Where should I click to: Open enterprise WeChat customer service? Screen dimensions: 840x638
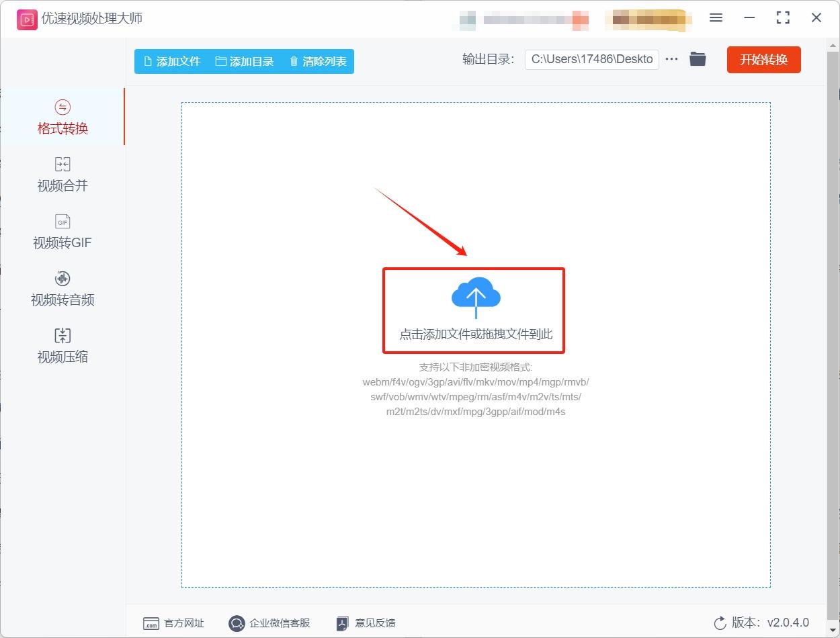pos(269,623)
